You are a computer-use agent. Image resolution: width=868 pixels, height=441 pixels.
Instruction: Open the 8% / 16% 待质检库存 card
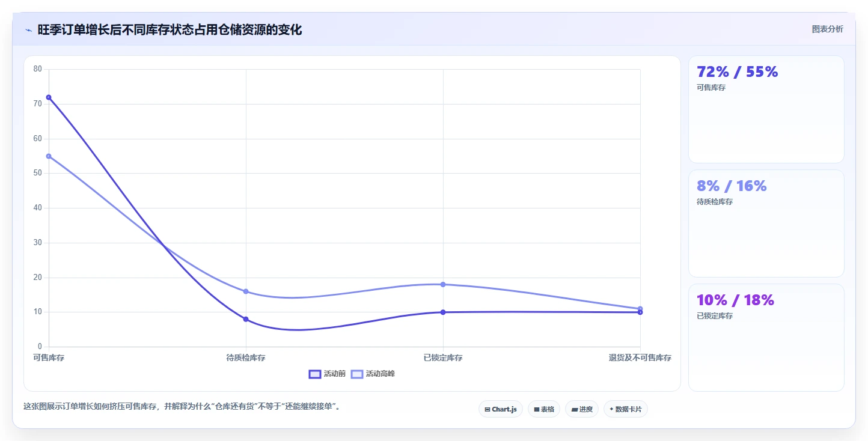tap(766, 224)
